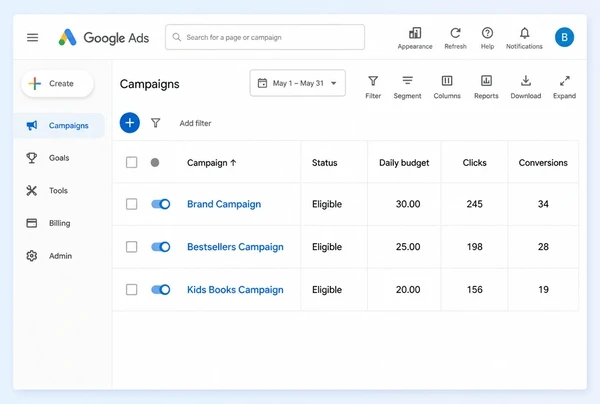The image size is (600, 404).
Task: Toggle off the Brand Campaign switch
Action: click(x=161, y=204)
